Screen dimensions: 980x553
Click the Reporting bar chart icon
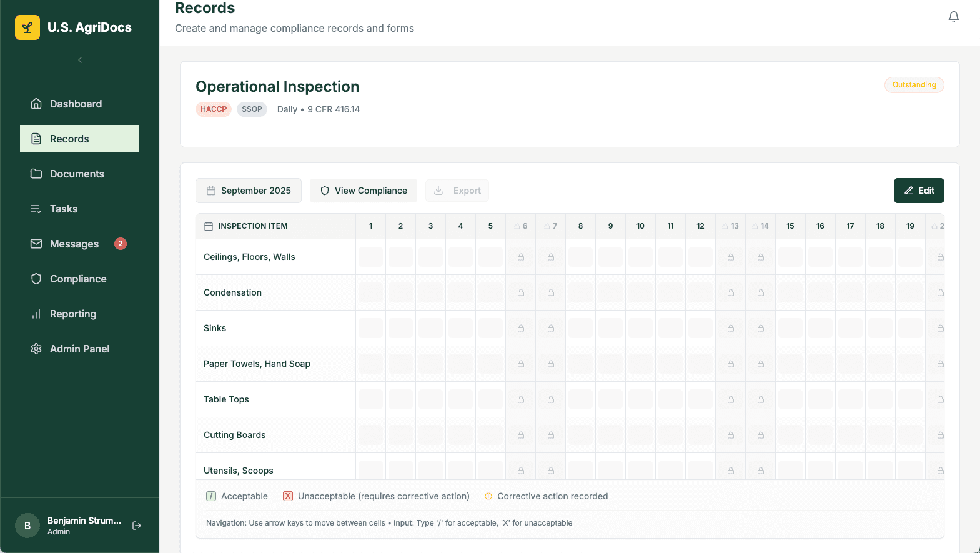[36, 314]
